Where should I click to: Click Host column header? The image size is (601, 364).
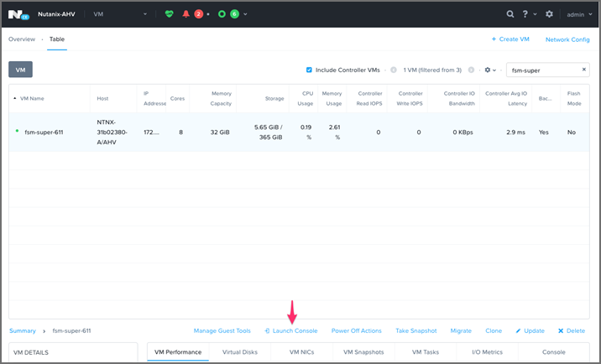102,98
